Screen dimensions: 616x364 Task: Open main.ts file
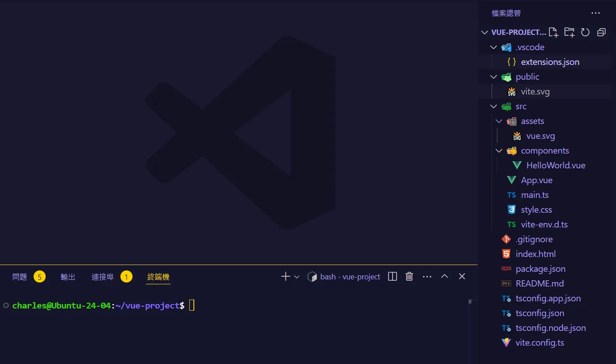pyautogui.click(x=545, y=195)
